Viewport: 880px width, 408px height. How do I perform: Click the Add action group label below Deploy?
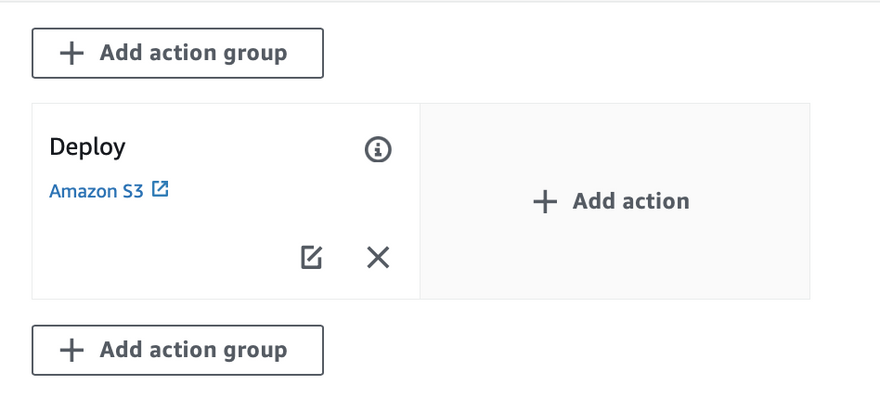tap(194, 350)
